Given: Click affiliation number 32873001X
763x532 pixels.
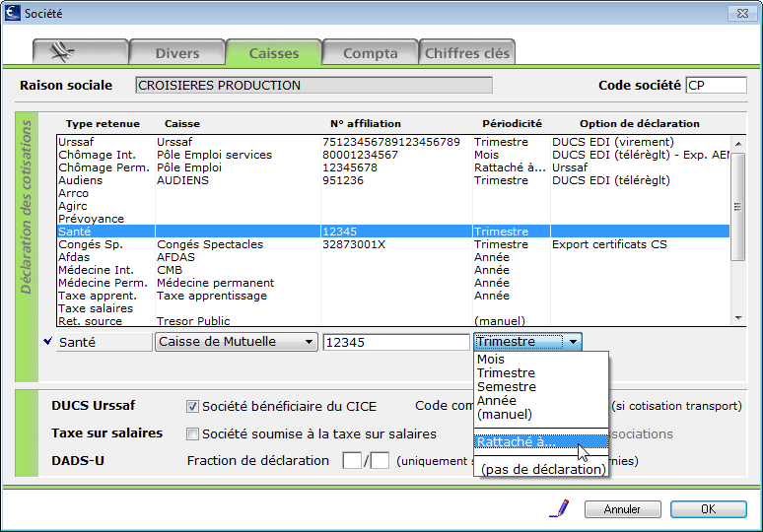Looking at the screenshot, I should pyautogui.click(x=354, y=244).
